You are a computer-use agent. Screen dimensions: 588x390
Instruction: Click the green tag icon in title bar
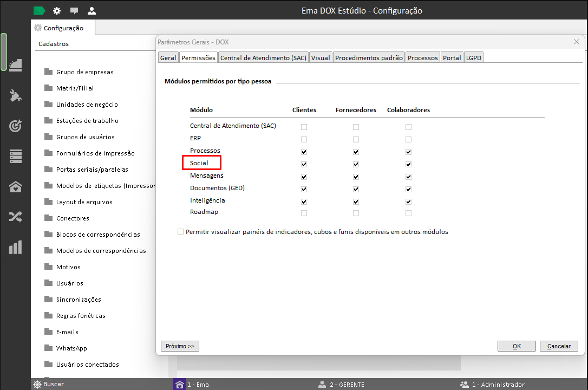coord(39,11)
